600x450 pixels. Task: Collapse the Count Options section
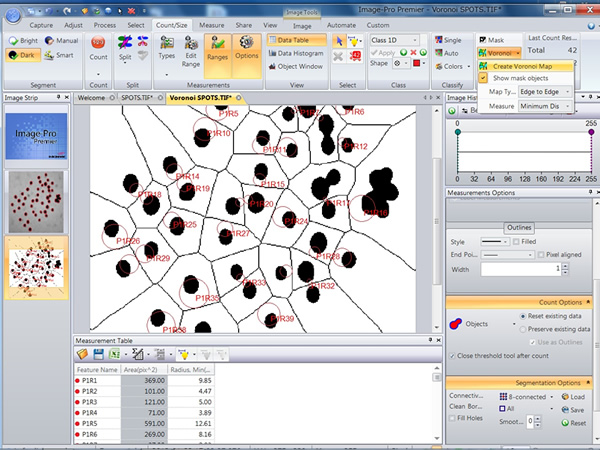[588, 302]
